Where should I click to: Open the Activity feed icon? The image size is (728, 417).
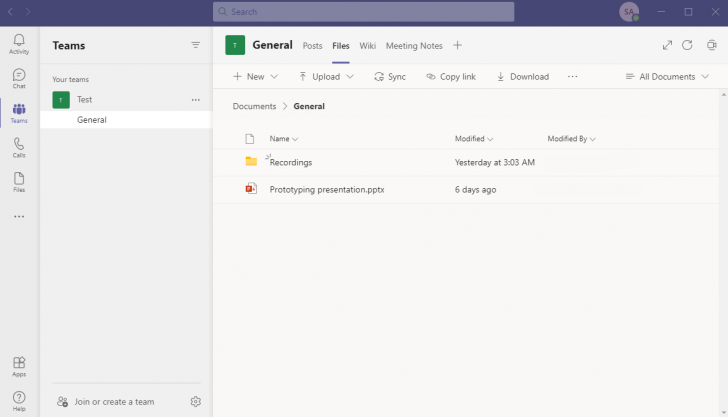19,44
